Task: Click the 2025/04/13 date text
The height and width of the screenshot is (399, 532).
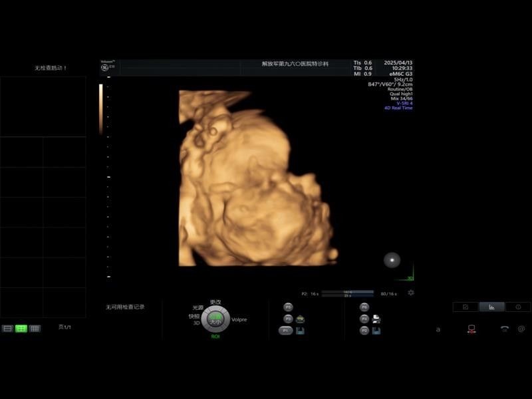Action: tap(398, 63)
